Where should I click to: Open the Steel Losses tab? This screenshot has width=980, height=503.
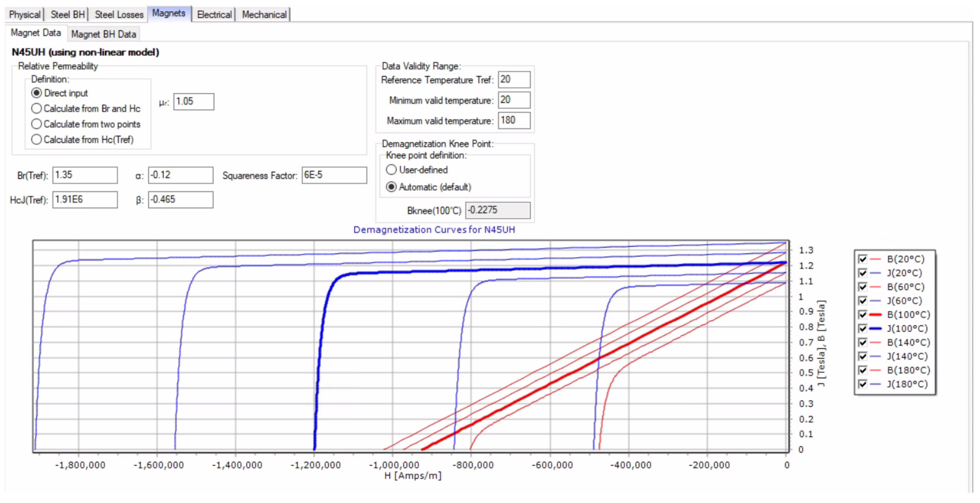pos(119,14)
